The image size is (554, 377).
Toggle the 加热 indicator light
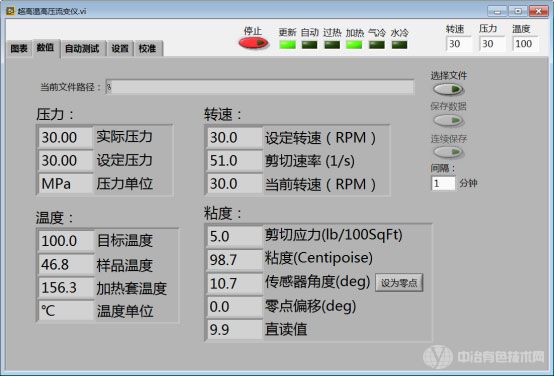(x=354, y=45)
